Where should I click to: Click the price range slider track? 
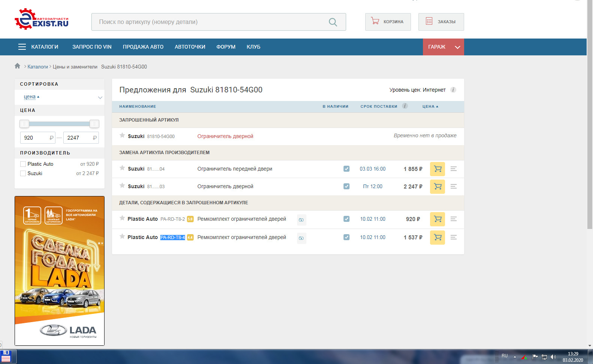click(59, 124)
